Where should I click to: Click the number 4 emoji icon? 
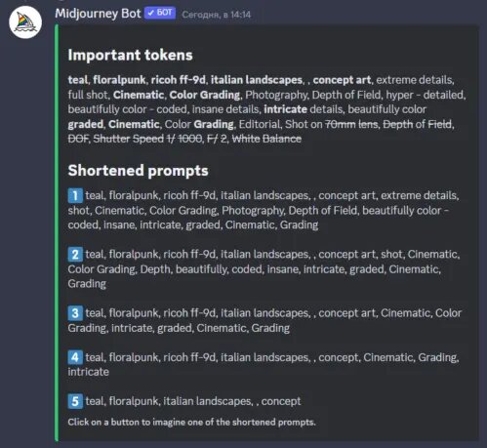(75, 357)
